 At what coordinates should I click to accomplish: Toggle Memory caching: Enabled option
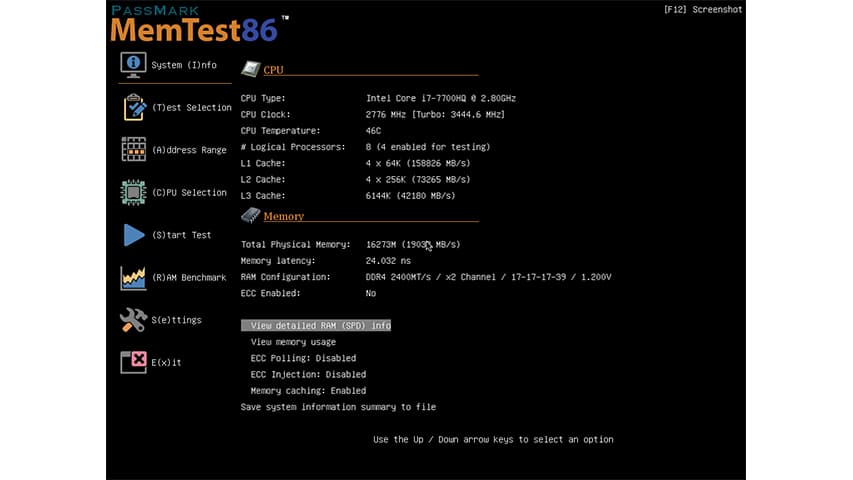click(x=308, y=391)
